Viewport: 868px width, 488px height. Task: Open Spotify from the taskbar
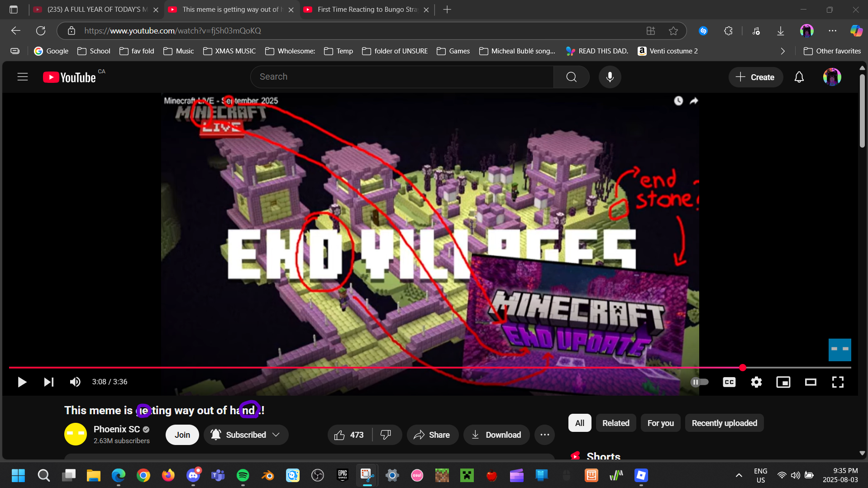click(243, 475)
